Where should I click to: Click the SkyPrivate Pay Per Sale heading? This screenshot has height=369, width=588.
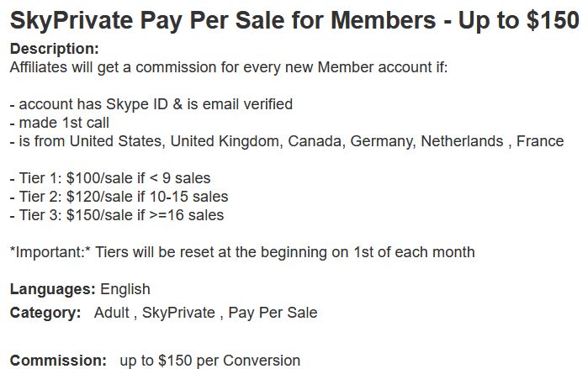point(294,21)
